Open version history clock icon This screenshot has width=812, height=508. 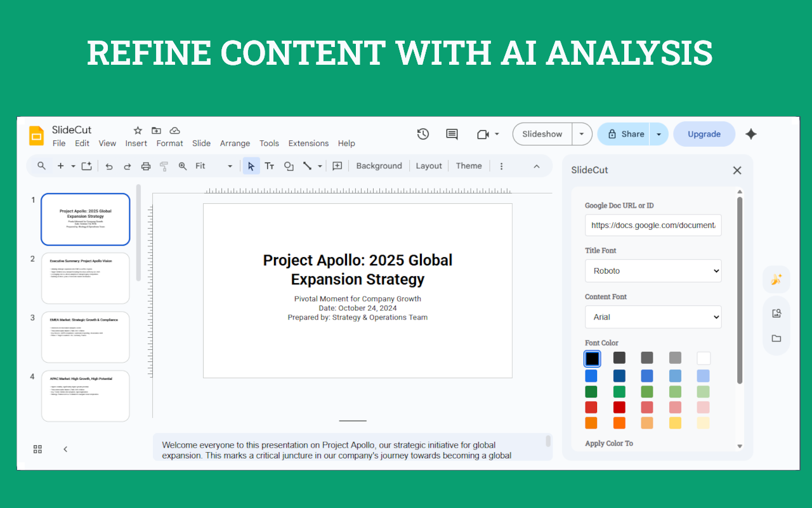[x=423, y=134]
